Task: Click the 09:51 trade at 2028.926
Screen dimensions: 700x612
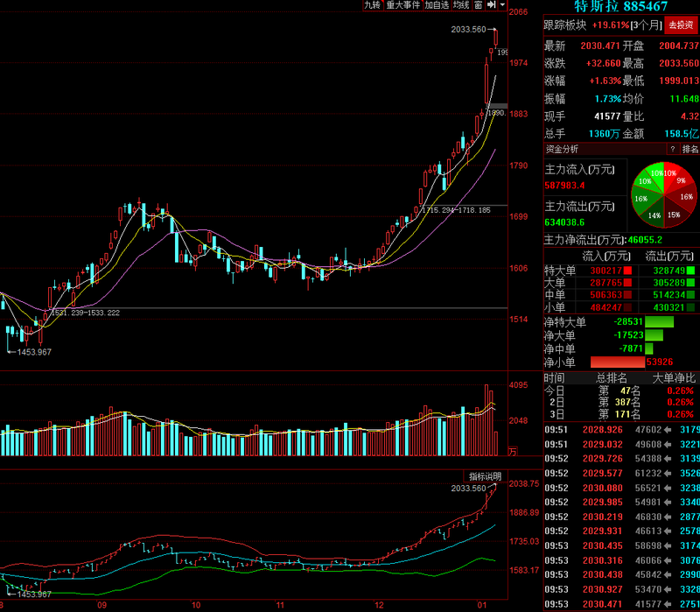Action: tap(621, 430)
